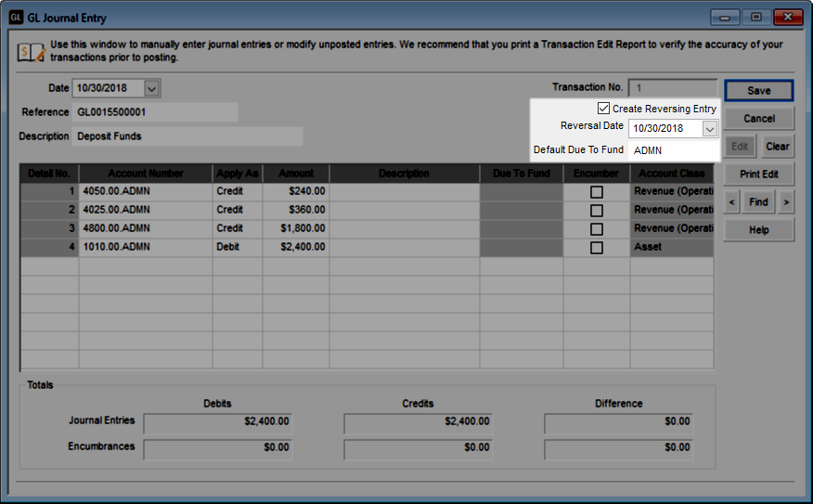The image size is (813, 504).
Task: Click the Find button
Action: pyautogui.click(x=758, y=201)
